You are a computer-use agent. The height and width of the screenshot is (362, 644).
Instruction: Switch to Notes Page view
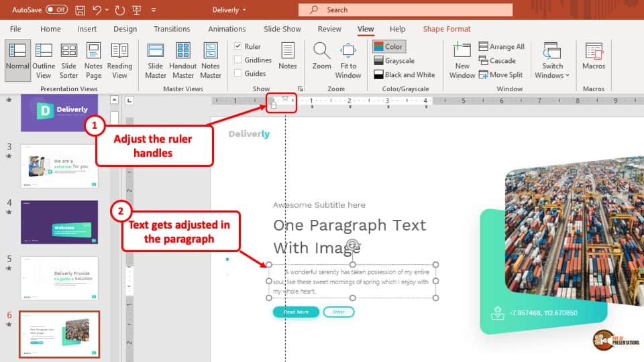click(93, 60)
